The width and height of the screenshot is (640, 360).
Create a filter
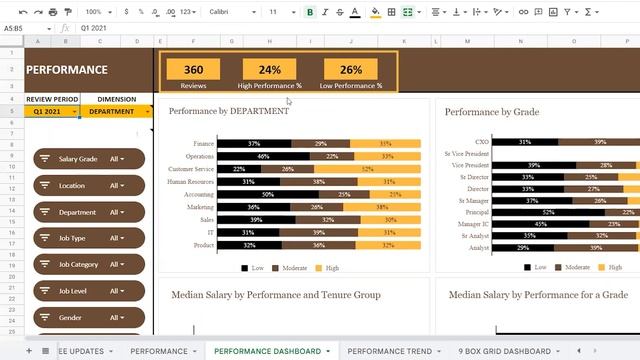(567, 12)
